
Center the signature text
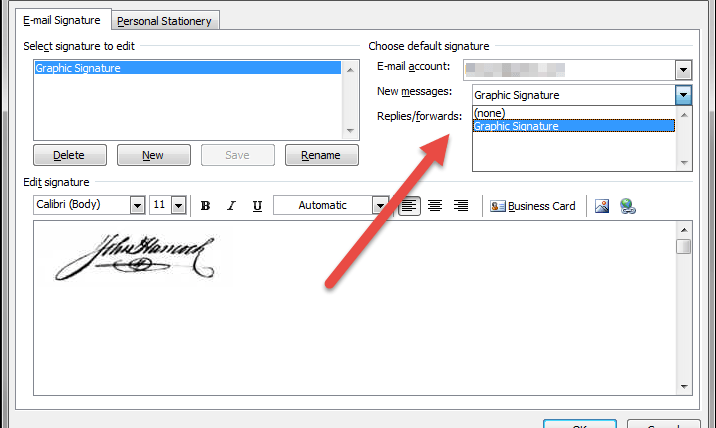435,206
